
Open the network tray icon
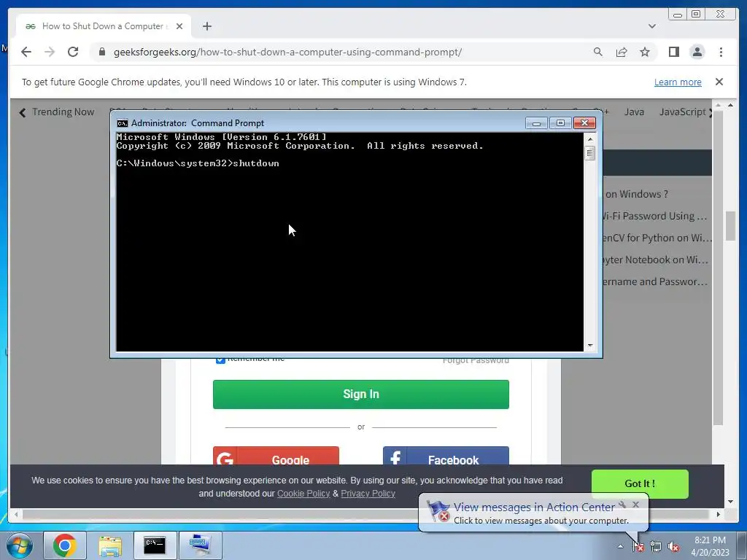[x=656, y=546]
